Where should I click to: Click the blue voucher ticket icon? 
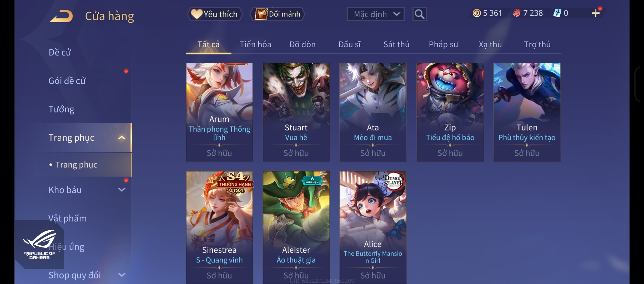tap(557, 13)
